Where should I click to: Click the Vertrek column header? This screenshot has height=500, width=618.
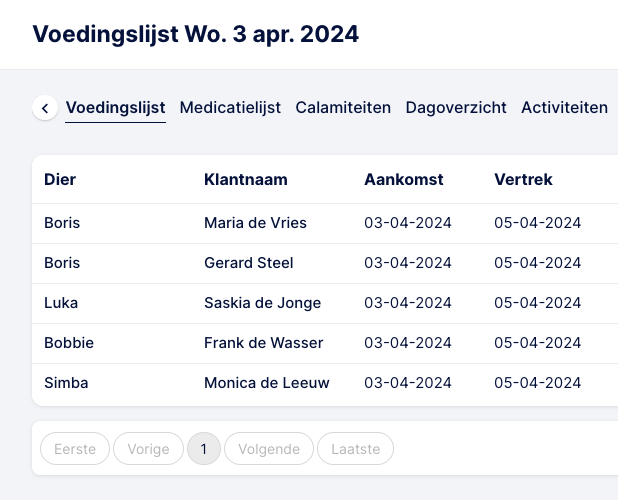523,180
